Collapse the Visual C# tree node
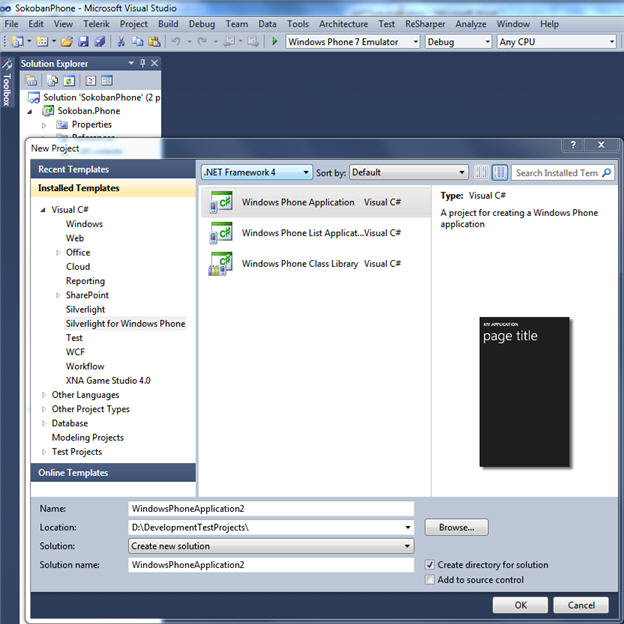624x624 pixels. pyautogui.click(x=43, y=210)
